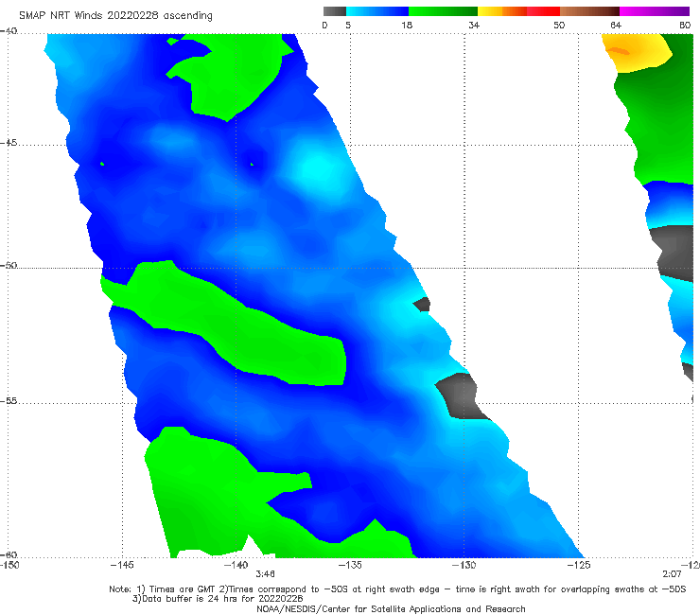Select the green 18–34 color bar segment
700x615 pixels.
point(444,11)
